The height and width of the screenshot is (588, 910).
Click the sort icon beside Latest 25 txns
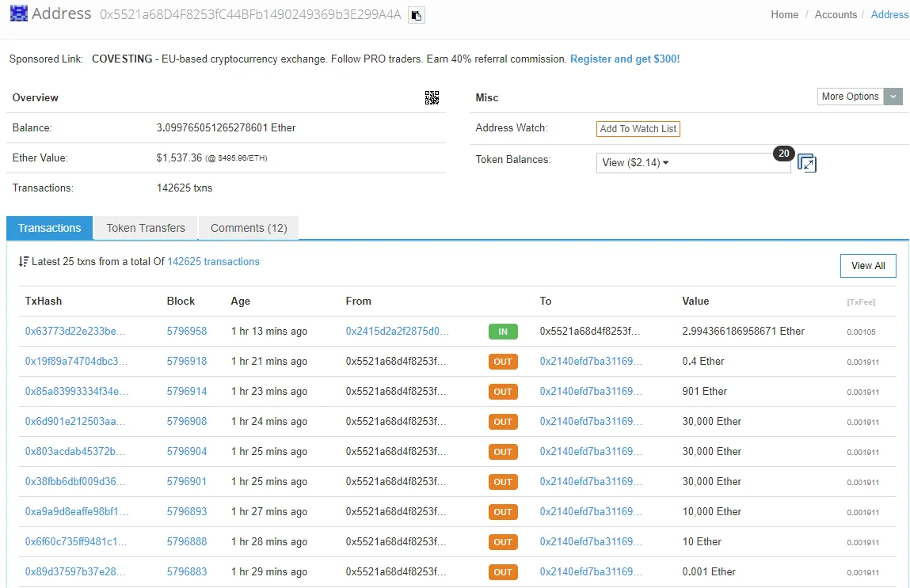[23, 261]
